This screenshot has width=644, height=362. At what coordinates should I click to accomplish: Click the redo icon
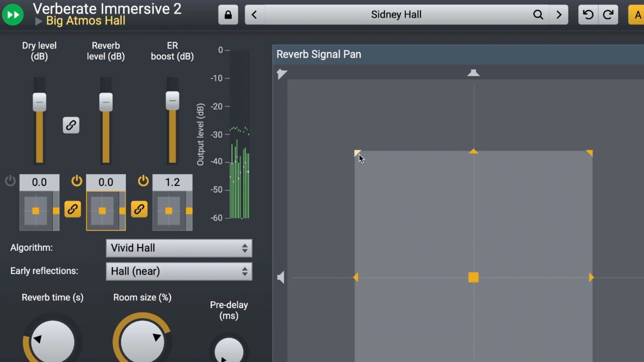608,15
